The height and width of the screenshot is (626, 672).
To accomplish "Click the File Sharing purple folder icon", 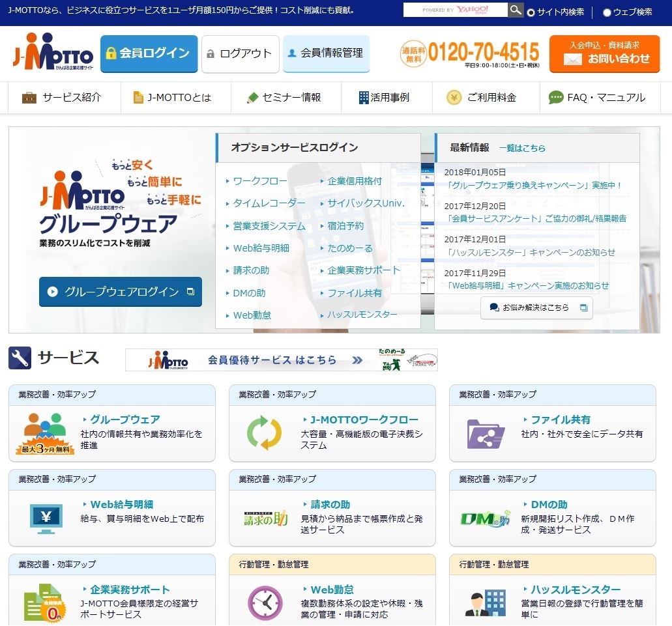I will (x=486, y=433).
